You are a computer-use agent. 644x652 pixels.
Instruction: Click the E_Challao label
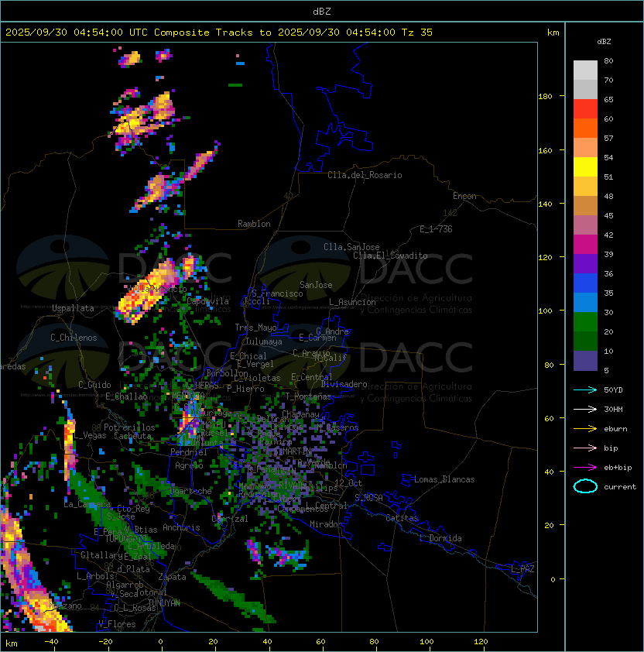pyautogui.click(x=126, y=396)
